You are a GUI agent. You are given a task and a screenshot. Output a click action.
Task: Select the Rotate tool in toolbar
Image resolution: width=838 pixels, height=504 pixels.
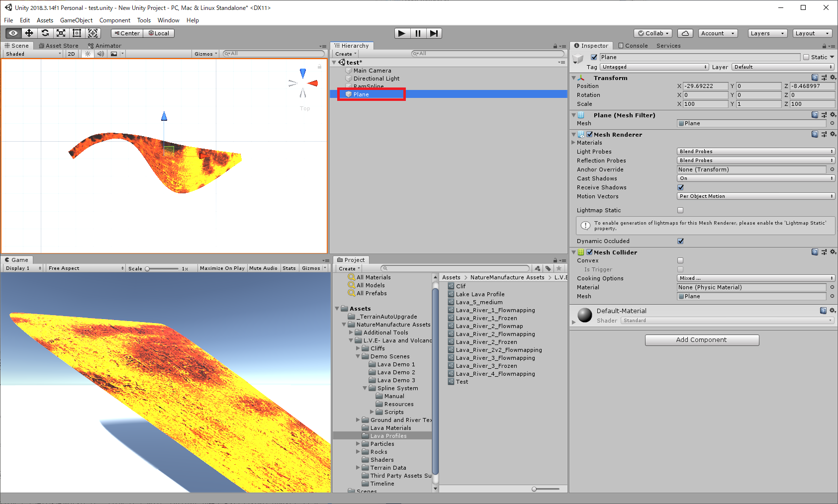[45, 33]
